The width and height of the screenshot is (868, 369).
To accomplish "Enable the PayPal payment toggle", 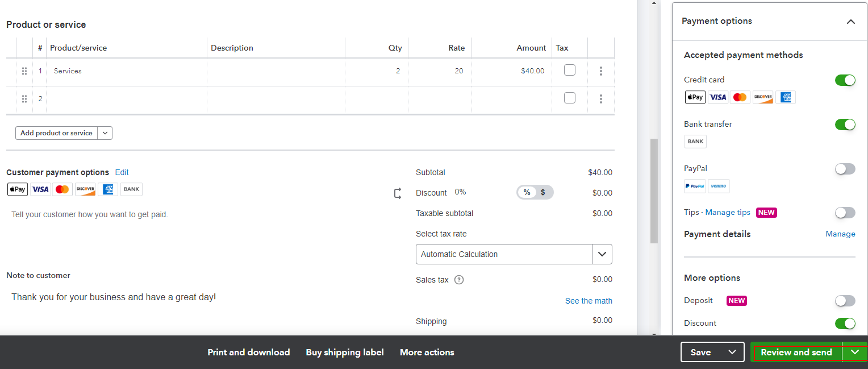I will 845,169.
